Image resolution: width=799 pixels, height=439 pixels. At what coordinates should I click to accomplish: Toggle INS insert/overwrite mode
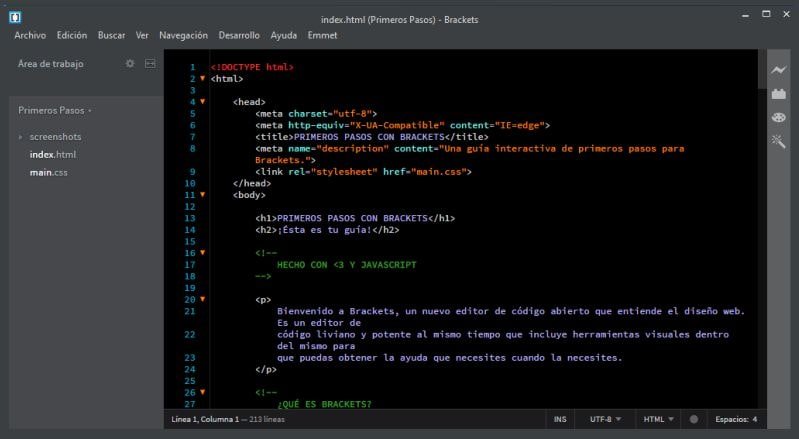pos(560,419)
